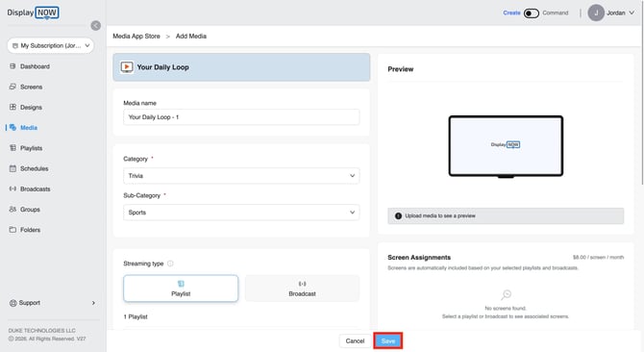Click the Preview heading

[401, 69]
